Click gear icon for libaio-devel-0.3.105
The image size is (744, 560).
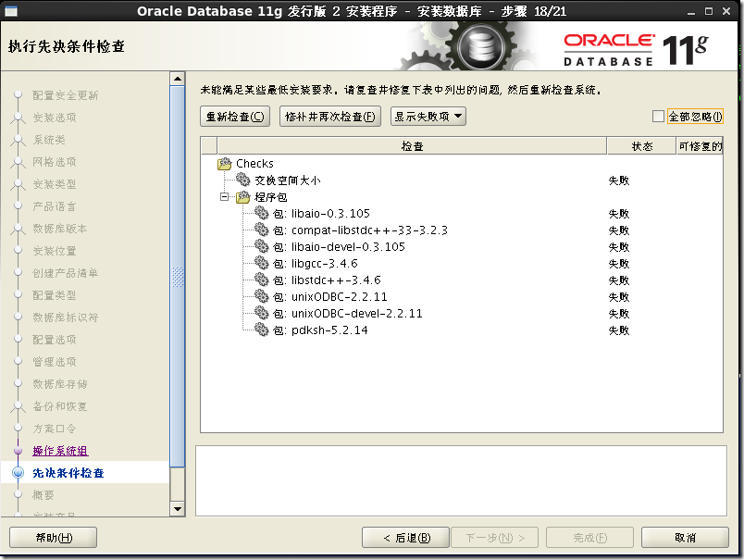pyautogui.click(x=262, y=246)
